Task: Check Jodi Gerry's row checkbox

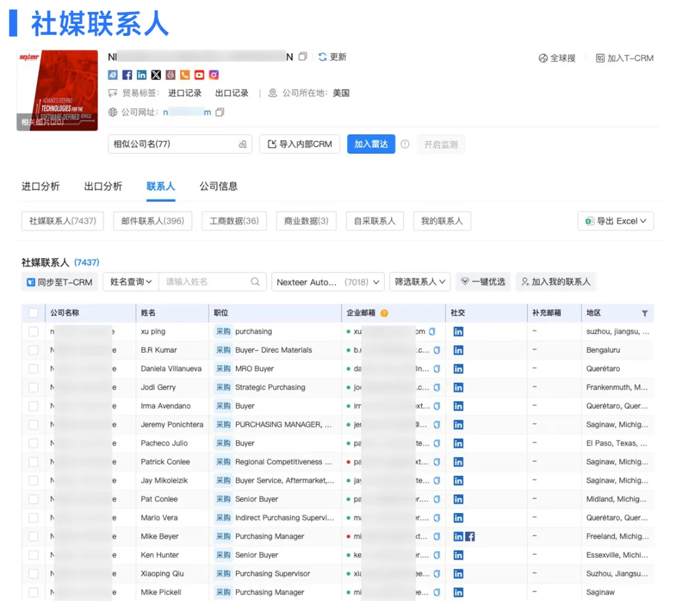Action: coord(34,387)
